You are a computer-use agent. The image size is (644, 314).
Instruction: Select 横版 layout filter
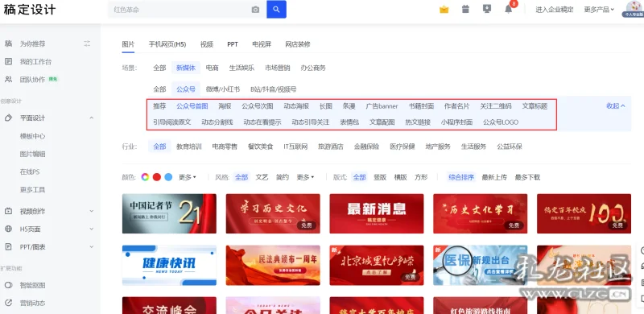(400, 177)
